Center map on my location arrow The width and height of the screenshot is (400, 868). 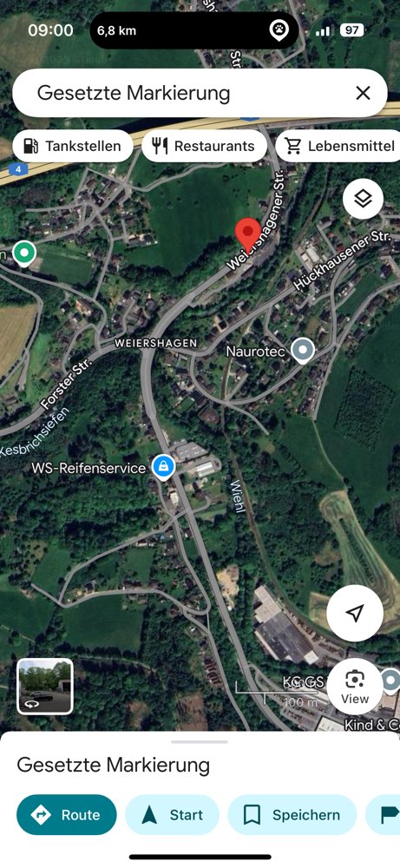point(355,613)
